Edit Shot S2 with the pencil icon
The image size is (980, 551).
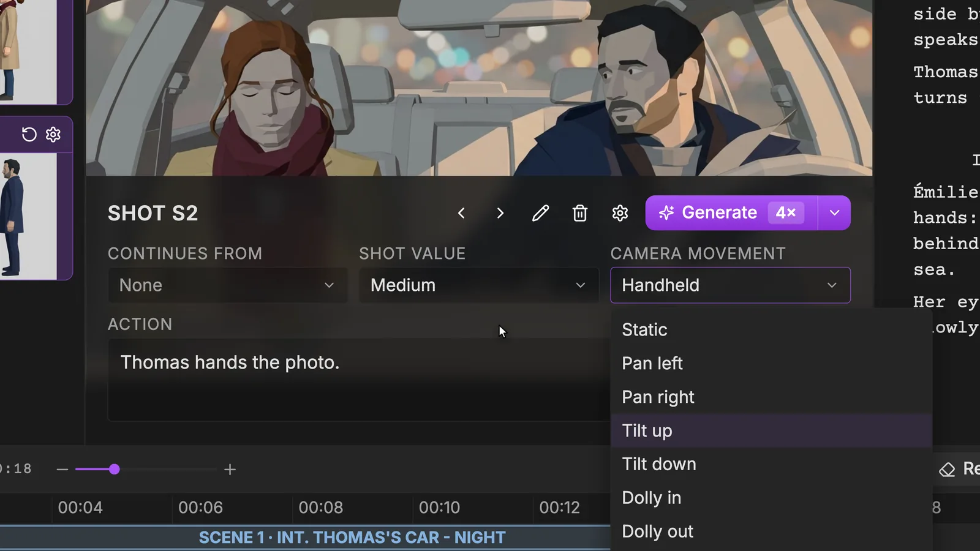540,213
